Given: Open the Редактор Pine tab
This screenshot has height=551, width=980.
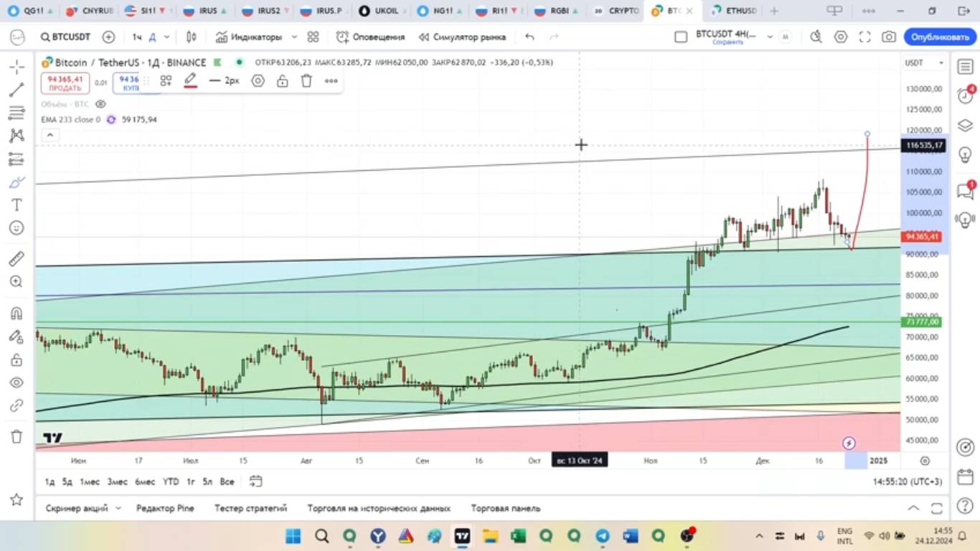Looking at the screenshot, I should [x=165, y=508].
